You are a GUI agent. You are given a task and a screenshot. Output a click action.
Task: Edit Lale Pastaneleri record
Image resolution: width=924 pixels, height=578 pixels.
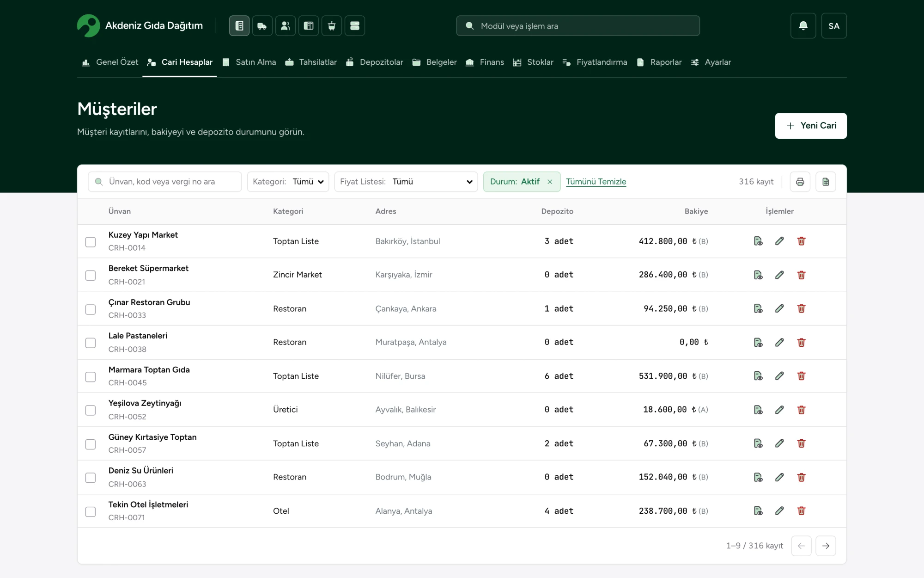[x=779, y=342]
